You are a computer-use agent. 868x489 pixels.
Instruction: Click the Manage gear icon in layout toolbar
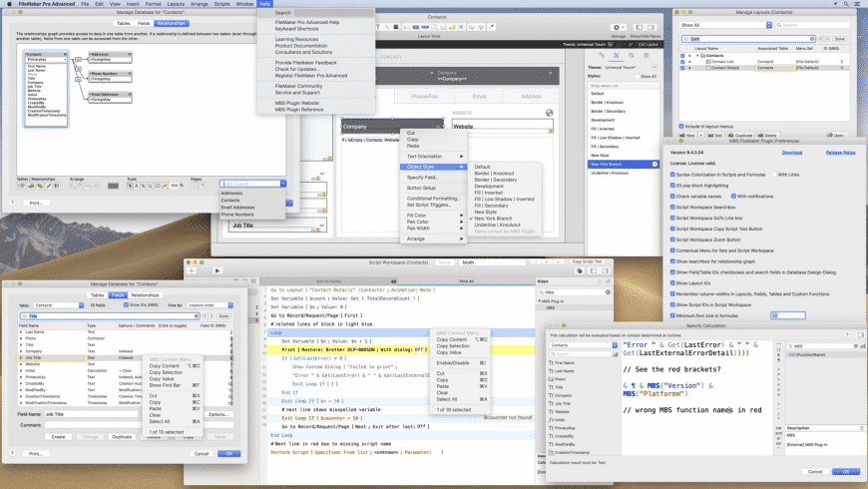[x=619, y=27]
